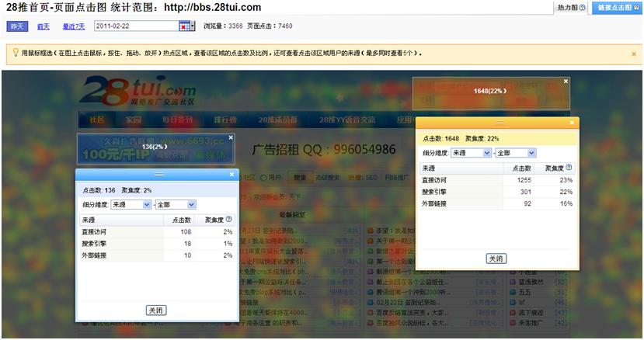
Task: Click 关闭 button in 136 popup
Action: [x=156, y=311]
